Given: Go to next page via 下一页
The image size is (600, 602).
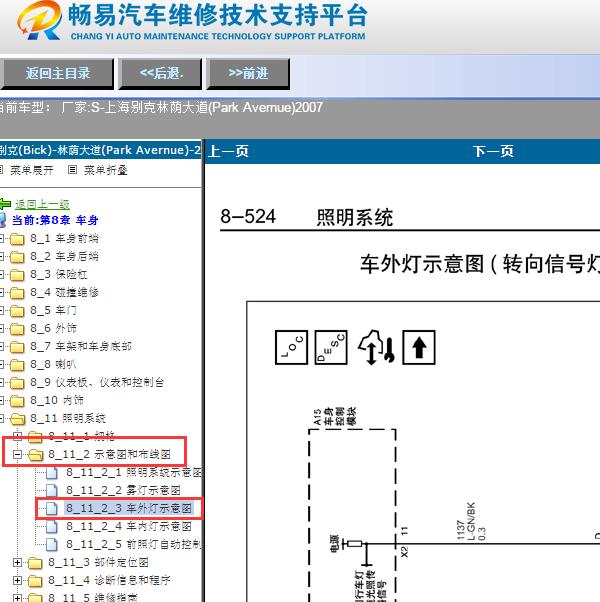Looking at the screenshot, I should pos(493,151).
